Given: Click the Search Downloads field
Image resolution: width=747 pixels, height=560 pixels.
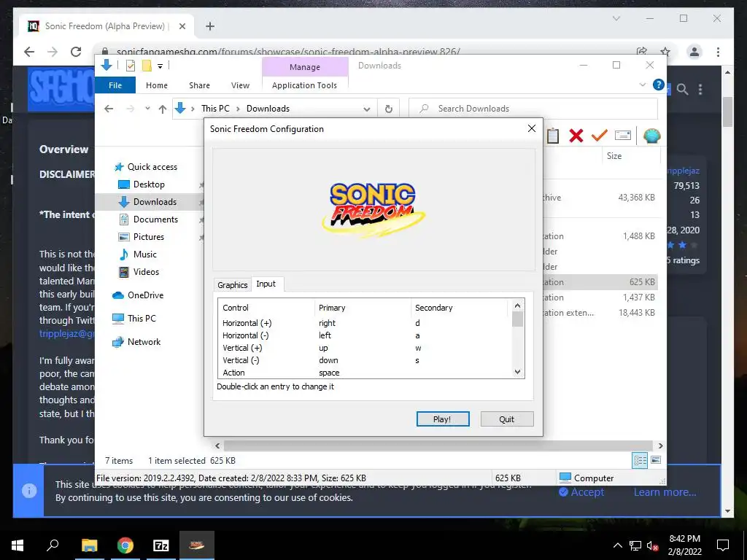Looking at the screenshot, I should 533,109.
